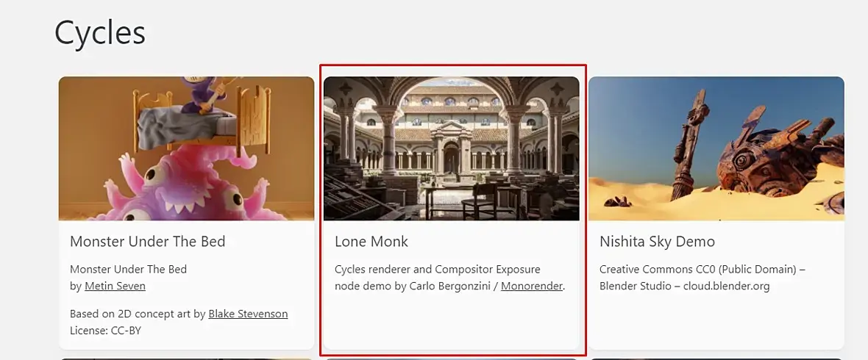Follow the Metin Seven author link
The width and height of the screenshot is (868, 360).
point(115,286)
